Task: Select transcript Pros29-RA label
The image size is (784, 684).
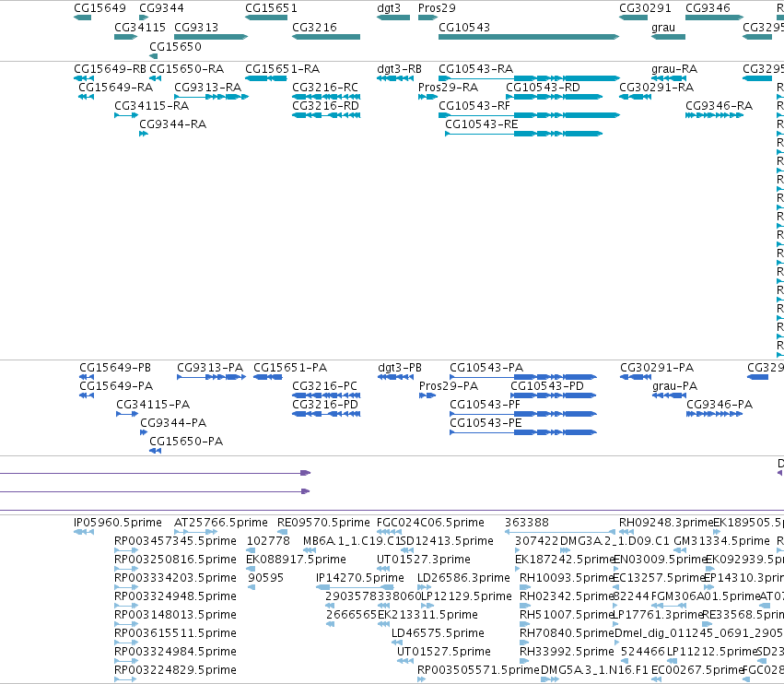Action: tap(448, 88)
